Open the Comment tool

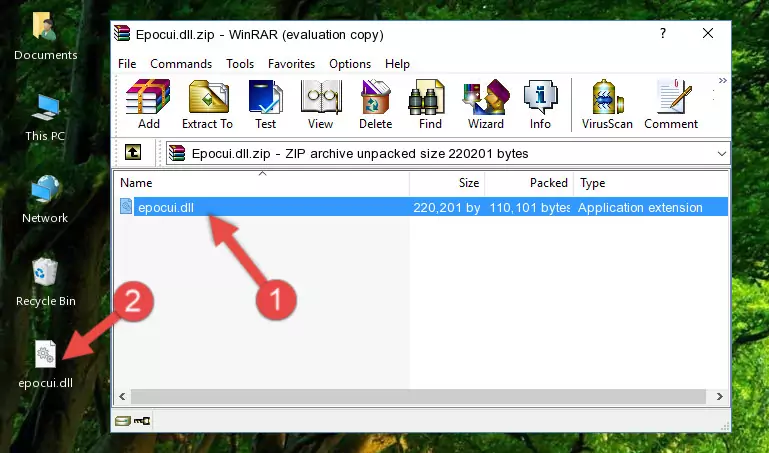tap(671, 104)
